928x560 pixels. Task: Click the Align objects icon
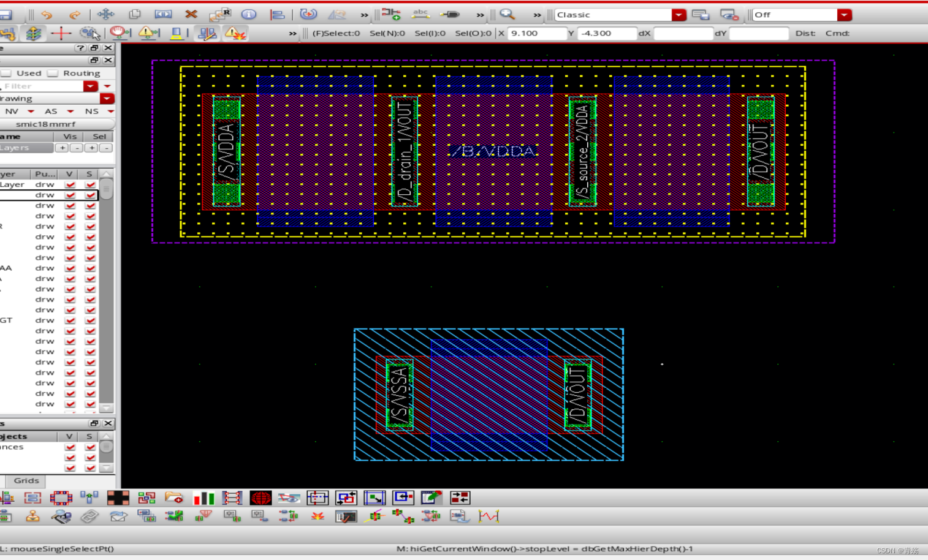277,14
